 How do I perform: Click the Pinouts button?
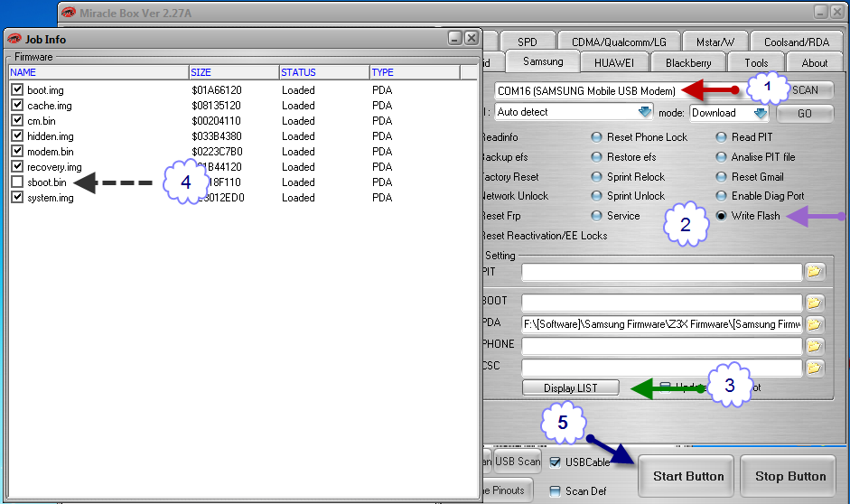508,490
